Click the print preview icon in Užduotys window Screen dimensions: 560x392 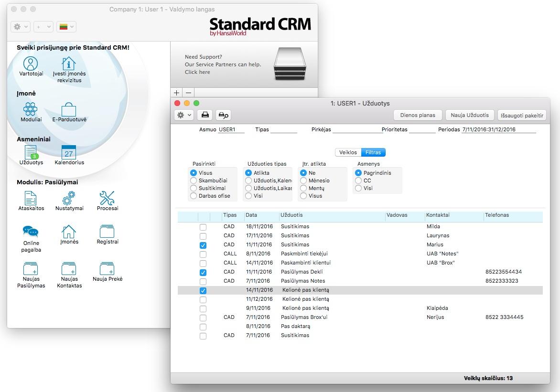coord(223,115)
